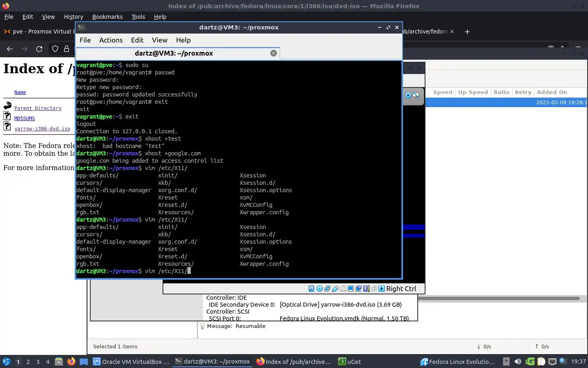Click the tracking protection shield icon
588x368 pixels.
point(55,49)
